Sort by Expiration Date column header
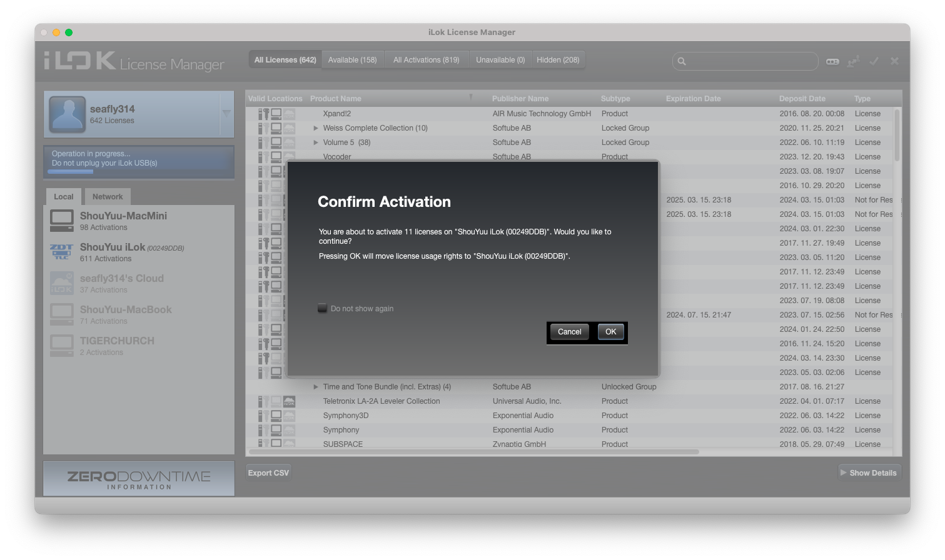This screenshot has width=945, height=560. coord(693,99)
